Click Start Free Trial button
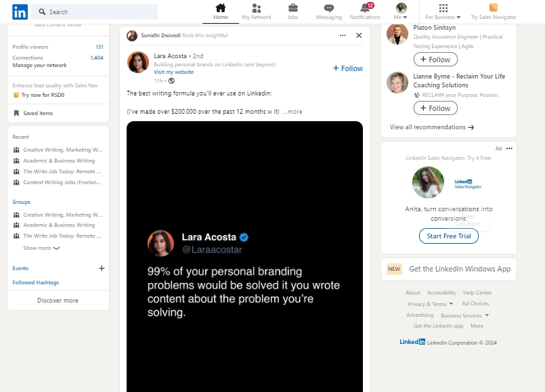 [x=449, y=236]
